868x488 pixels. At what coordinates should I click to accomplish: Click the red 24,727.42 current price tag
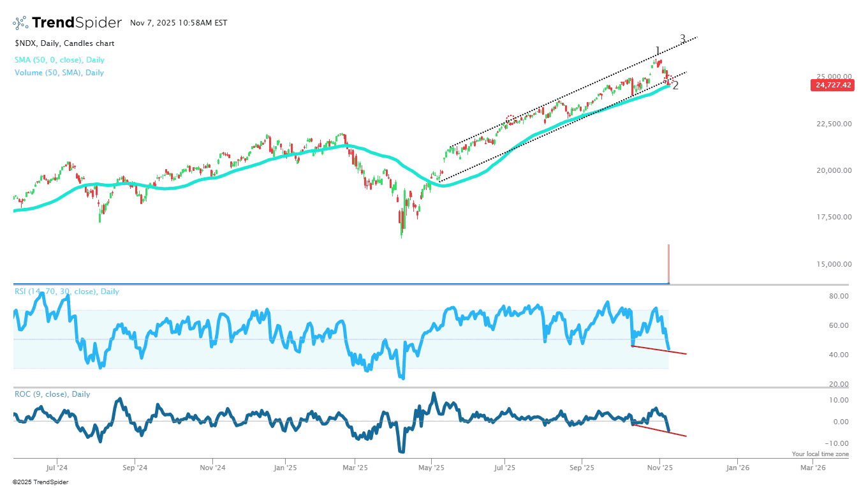point(831,85)
